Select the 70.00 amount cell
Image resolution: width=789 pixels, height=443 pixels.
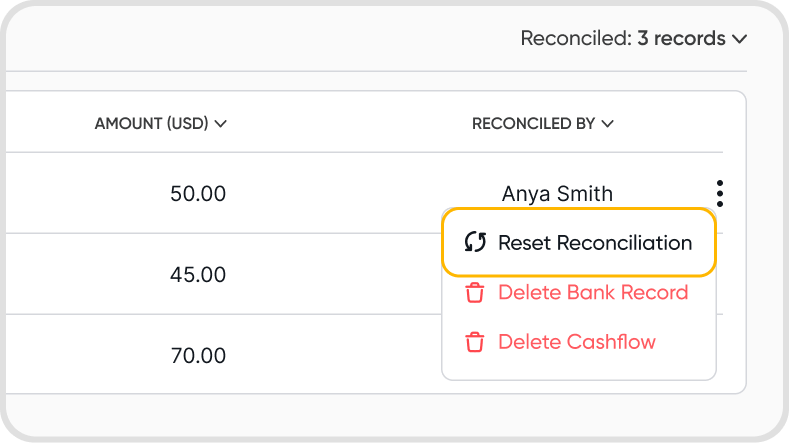[198, 355]
